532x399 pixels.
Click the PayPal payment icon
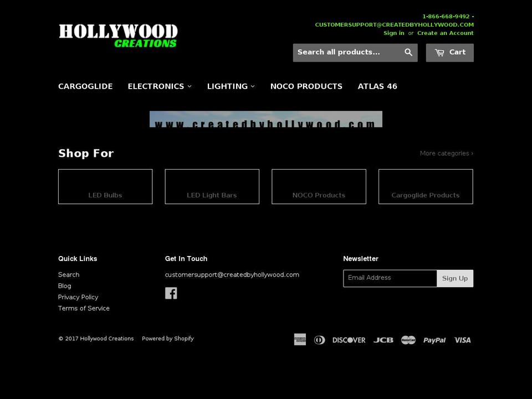(434, 340)
